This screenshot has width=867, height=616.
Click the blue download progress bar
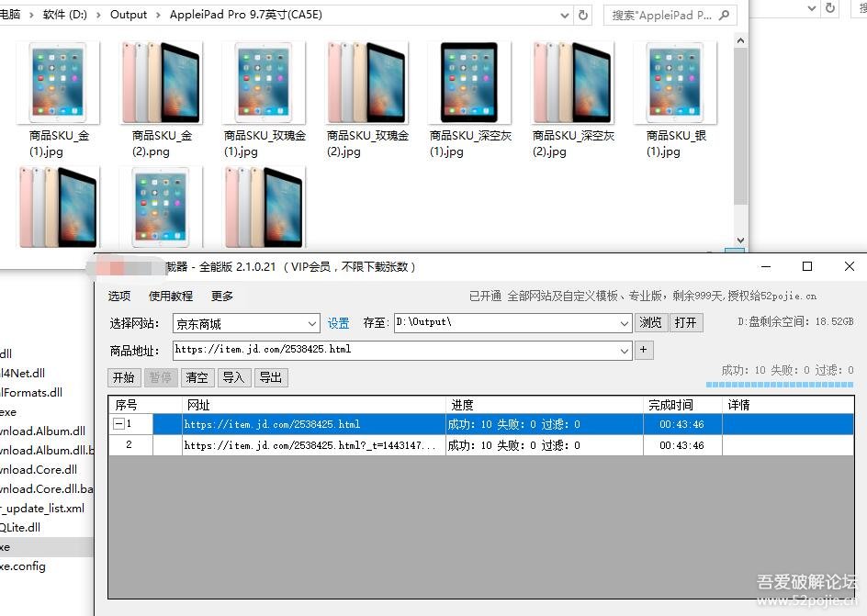(780, 385)
